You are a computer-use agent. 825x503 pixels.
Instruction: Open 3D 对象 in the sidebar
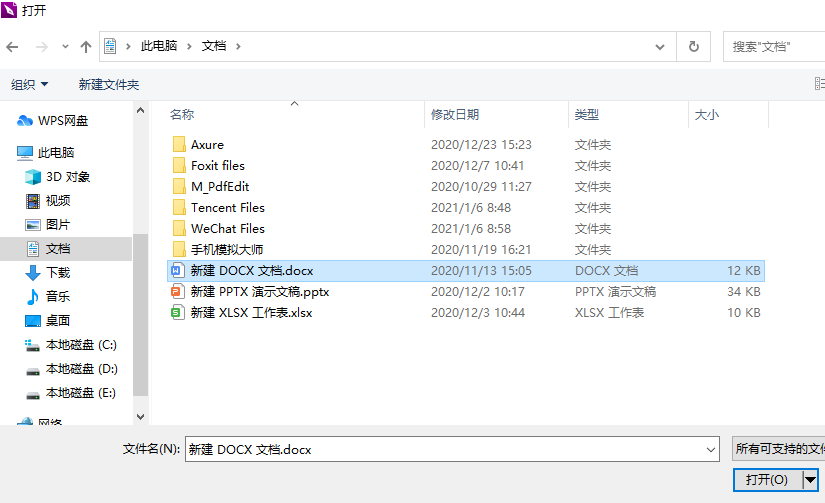[58, 177]
